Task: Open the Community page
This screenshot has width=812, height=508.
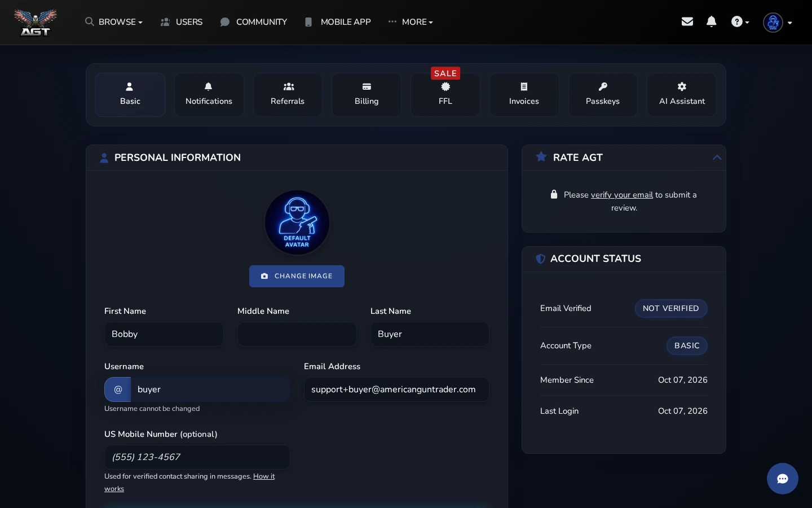Action: [x=253, y=22]
